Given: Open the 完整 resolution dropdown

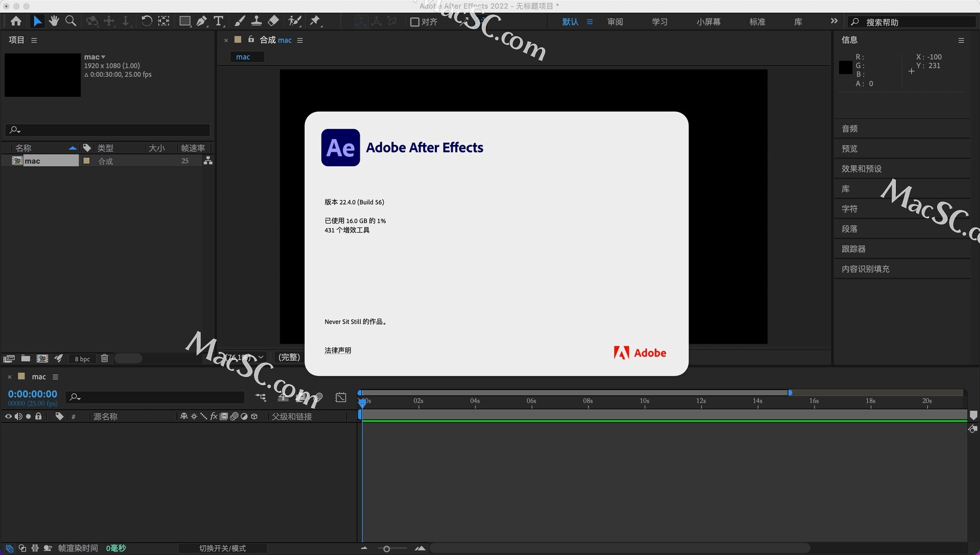Looking at the screenshot, I should point(288,357).
